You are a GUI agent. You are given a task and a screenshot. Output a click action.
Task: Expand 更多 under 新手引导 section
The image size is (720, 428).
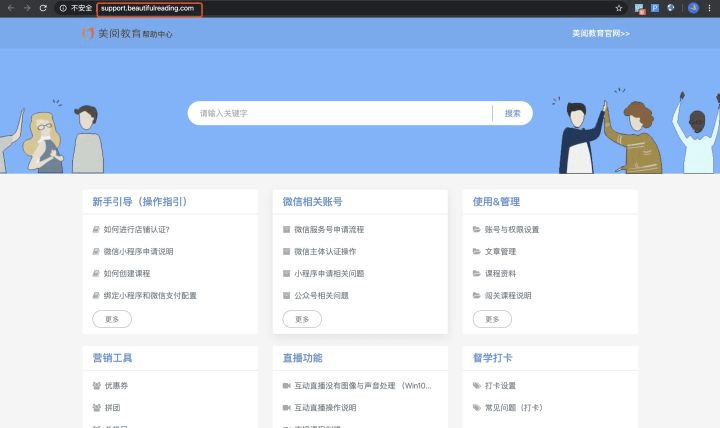[x=112, y=319]
